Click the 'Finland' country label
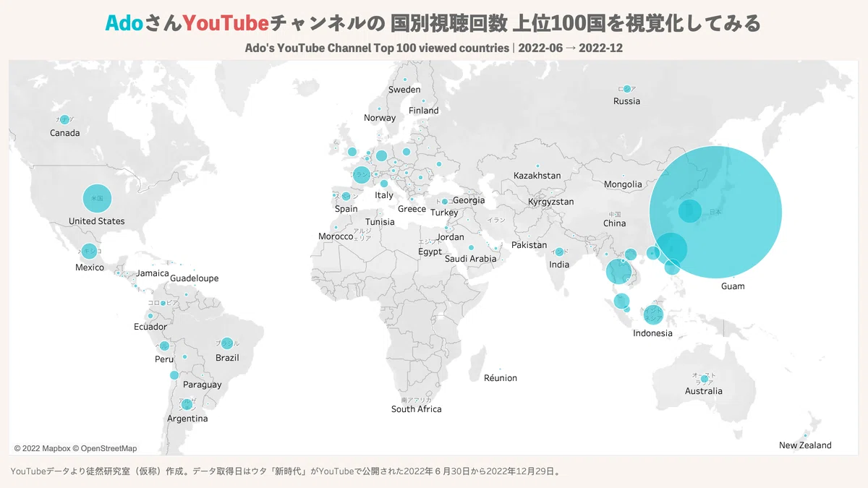 (x=424, y=111)
